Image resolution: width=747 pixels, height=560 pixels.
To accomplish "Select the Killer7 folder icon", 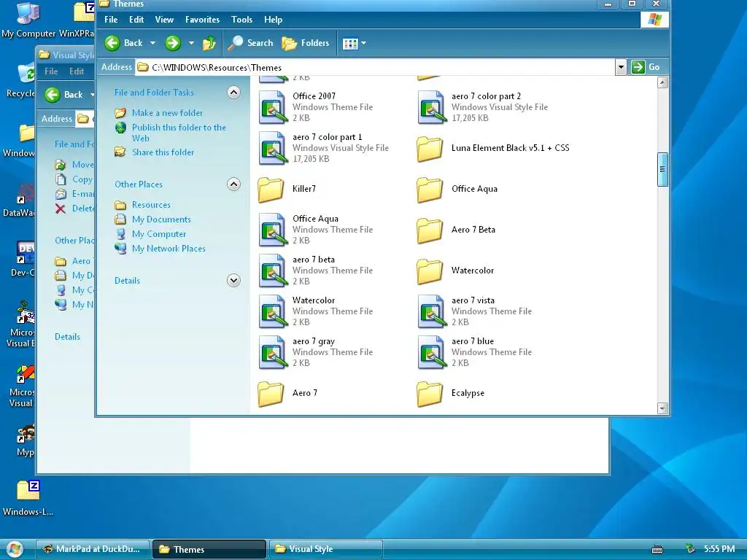I will [x=271, y=190].
